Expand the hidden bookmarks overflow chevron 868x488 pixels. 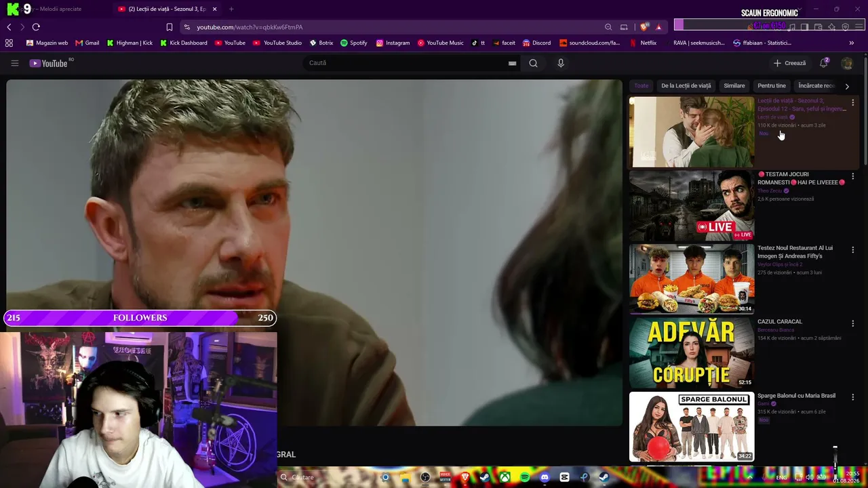coord(851,43)
